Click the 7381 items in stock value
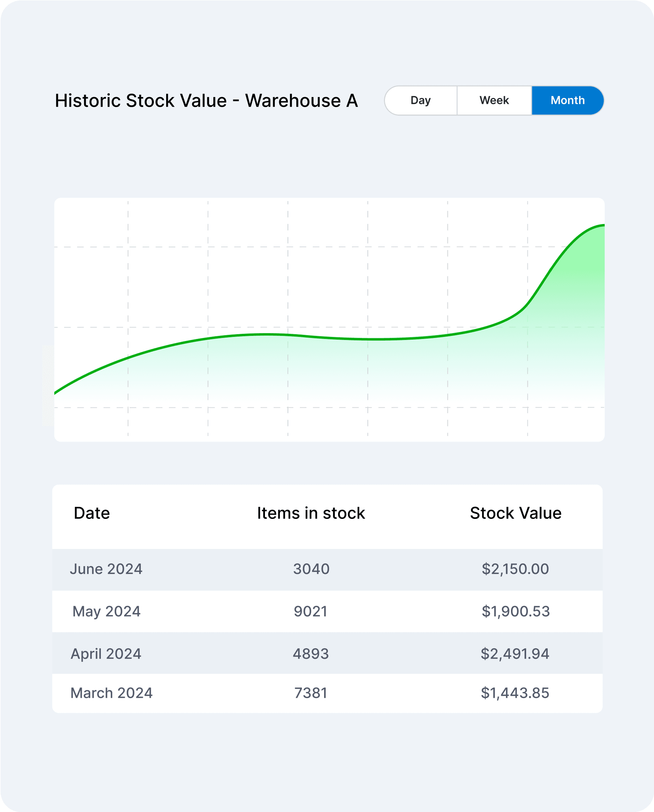Image resolution: width=654 pixels, height=812 pixels. pyautogui.click(x=310, y=693)
